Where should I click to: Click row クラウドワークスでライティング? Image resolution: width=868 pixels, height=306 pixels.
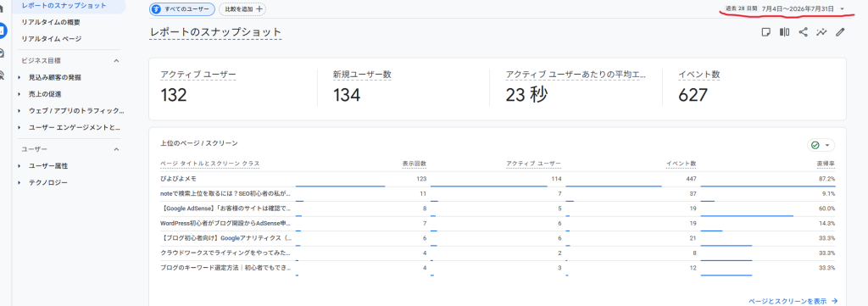(x=498, y=253)
